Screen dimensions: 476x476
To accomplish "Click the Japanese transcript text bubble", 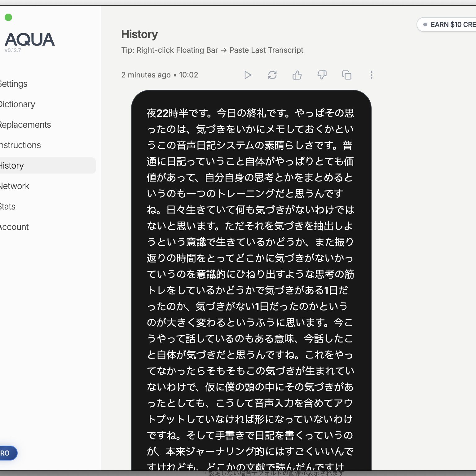I will (x=251, y=279).
